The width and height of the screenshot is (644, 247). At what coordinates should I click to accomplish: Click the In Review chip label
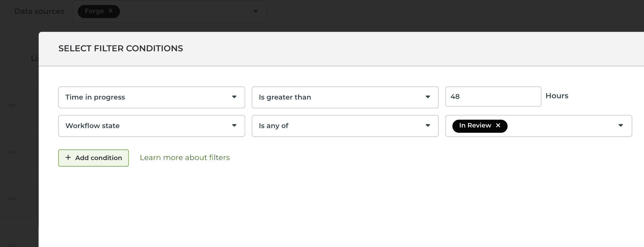click(x=475, y=126)
